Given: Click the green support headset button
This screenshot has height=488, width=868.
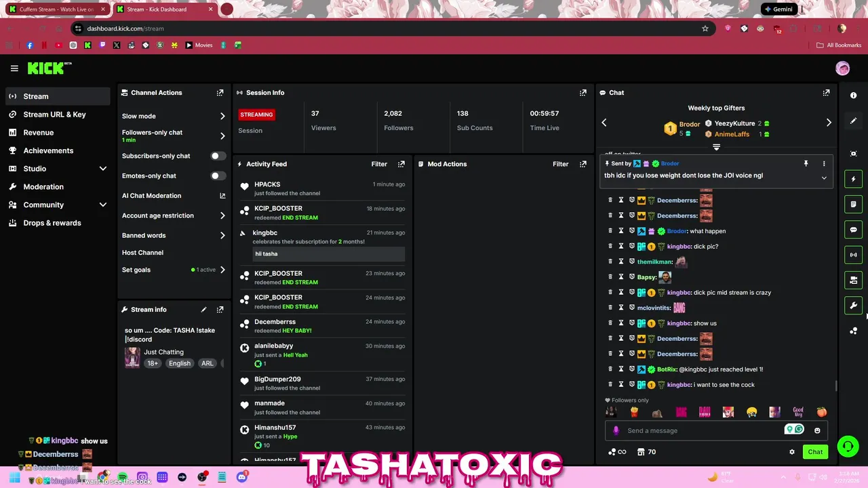Looking at the screenshot, I should pos(848,447).
